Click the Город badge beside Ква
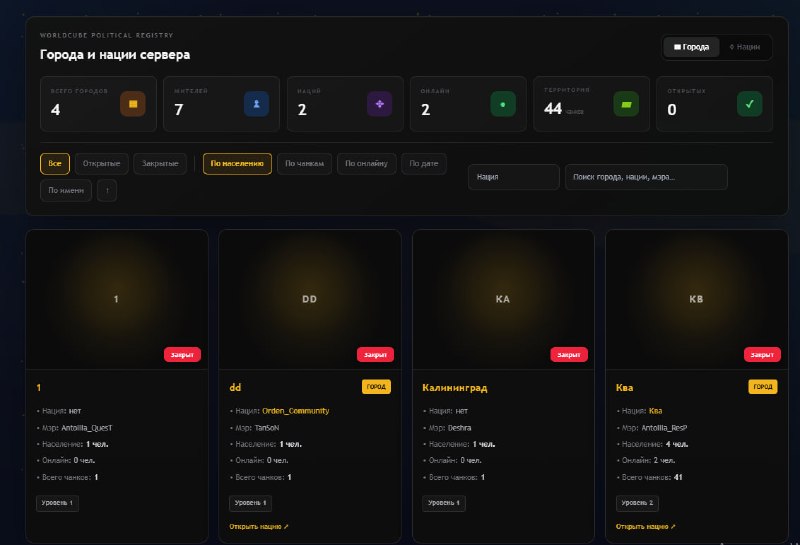Viewport: 800px width, 545px height. pyautogui.click(x=763, y=387)
